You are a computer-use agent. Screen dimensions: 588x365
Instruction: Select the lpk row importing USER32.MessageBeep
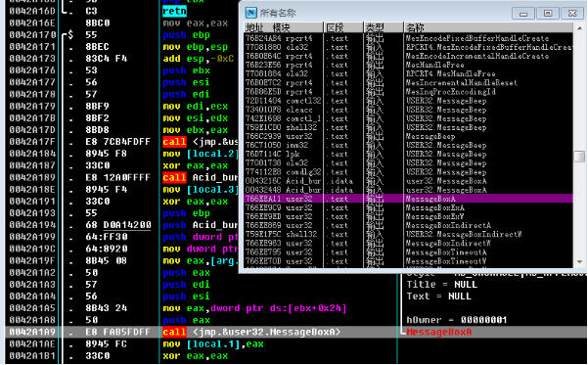[408, 155]
